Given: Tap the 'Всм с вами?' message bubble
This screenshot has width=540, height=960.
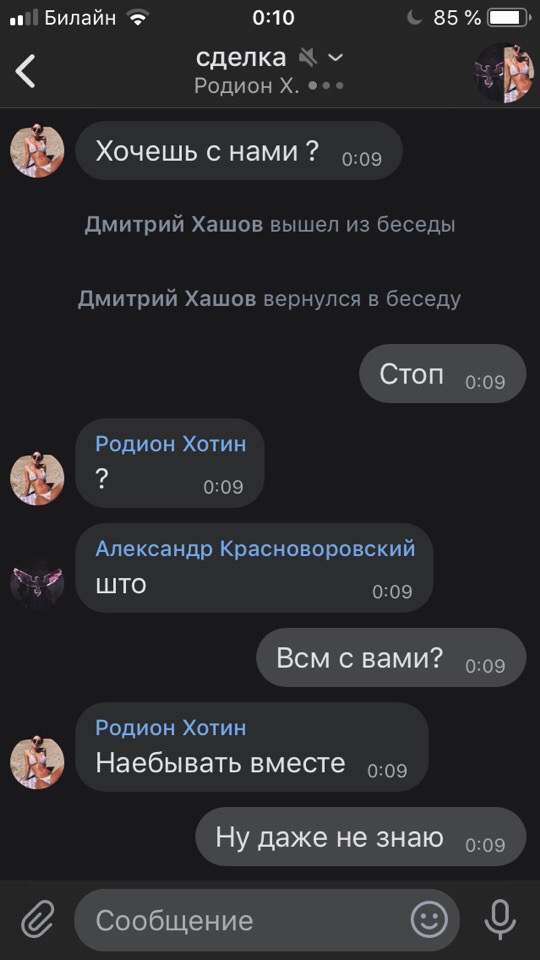Looking at the screenshot, I should tap(391, 658).
